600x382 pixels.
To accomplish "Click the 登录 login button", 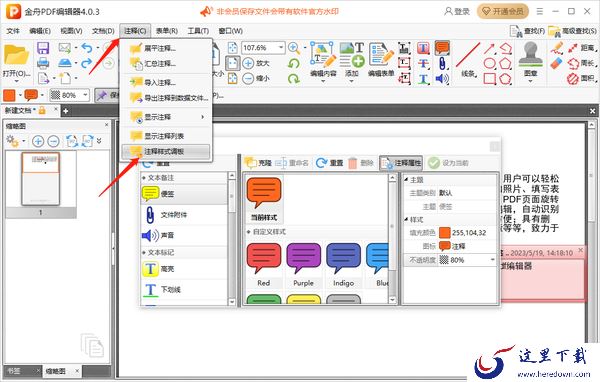I will point(457,11).
